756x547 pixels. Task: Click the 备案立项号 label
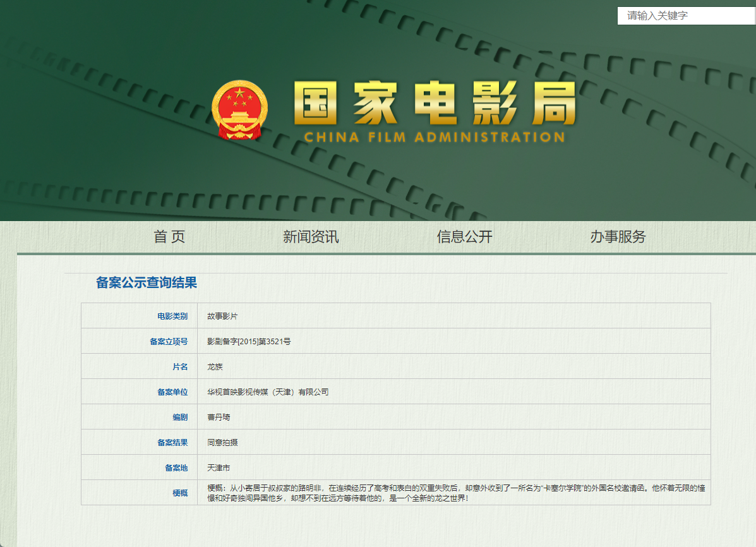(168, 342)
